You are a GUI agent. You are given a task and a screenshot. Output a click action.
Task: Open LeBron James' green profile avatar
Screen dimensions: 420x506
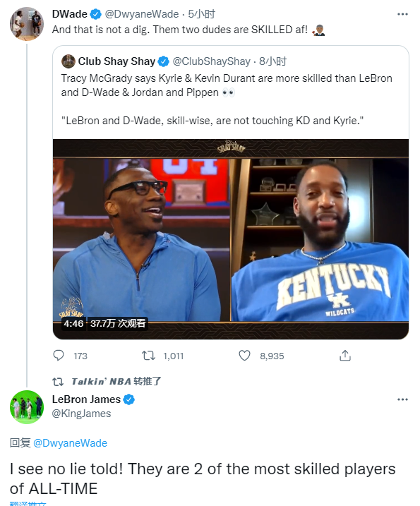pos(27,407)
